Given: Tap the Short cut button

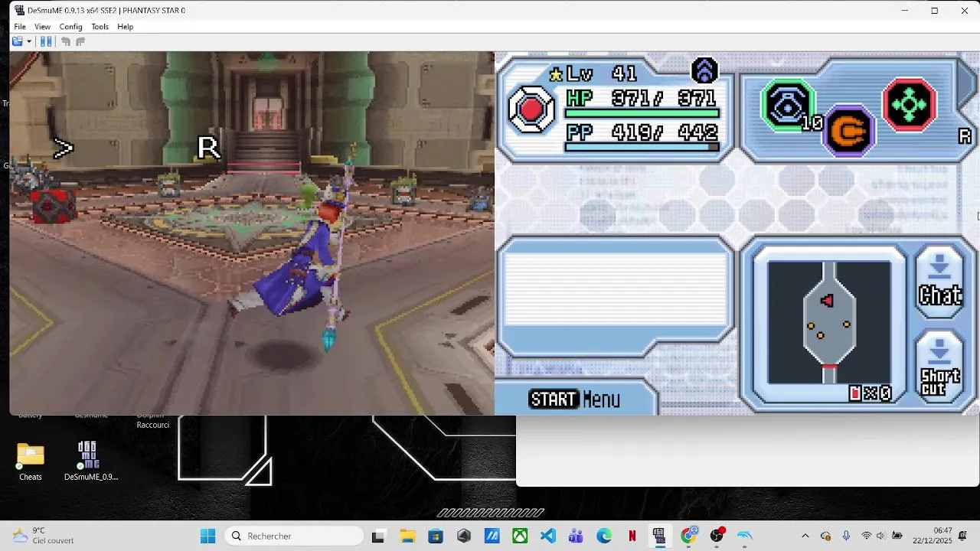Looking at the screenshot, I should tap(940, 367).
